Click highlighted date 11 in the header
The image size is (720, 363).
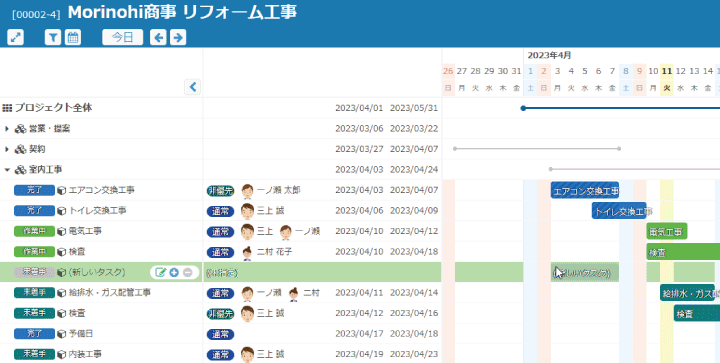pyautogui.click(x=667, y=71)
